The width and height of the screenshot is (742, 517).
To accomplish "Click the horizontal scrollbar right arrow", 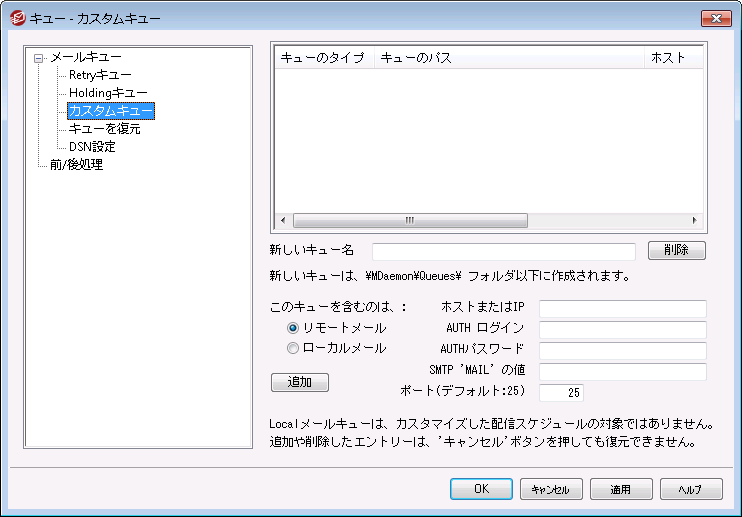I will pyautogui.click(x=695, y=220).
